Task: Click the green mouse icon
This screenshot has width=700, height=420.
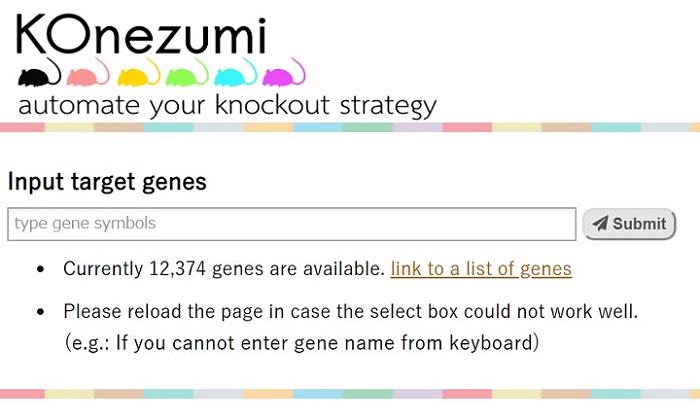Action: click(186, 75)
